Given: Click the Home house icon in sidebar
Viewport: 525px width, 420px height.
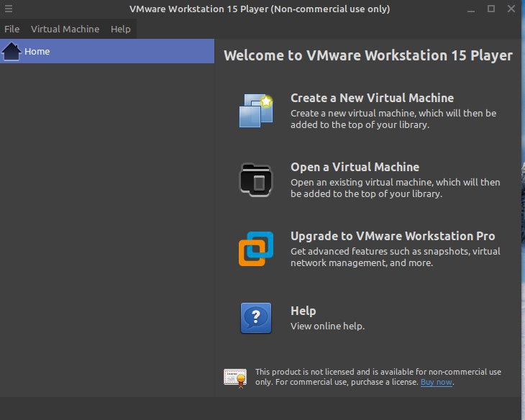Looking at the screenshot, I should click(12, 51).
